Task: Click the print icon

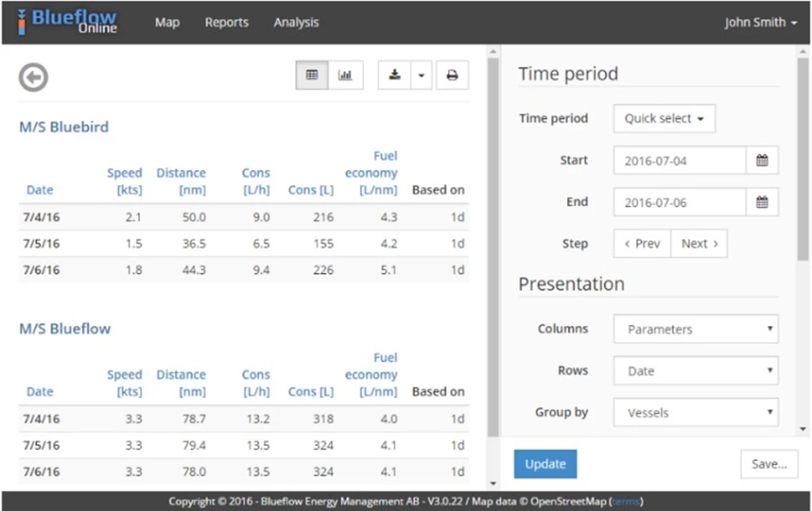Action: click(452, 75)
